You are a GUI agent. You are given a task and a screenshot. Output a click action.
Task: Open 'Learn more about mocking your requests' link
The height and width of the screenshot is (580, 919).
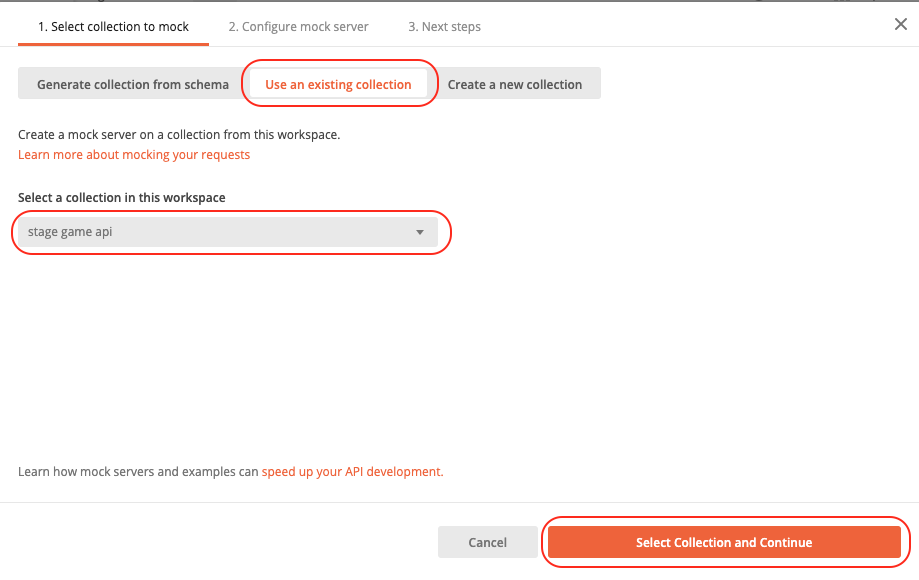click(134, 155)
